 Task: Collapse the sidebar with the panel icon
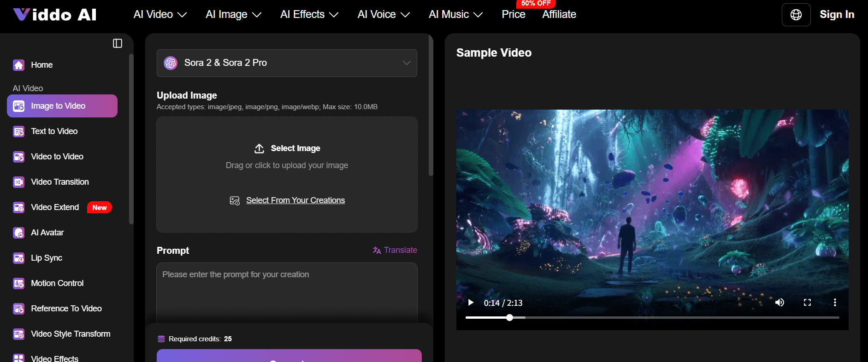coord(118,43)
